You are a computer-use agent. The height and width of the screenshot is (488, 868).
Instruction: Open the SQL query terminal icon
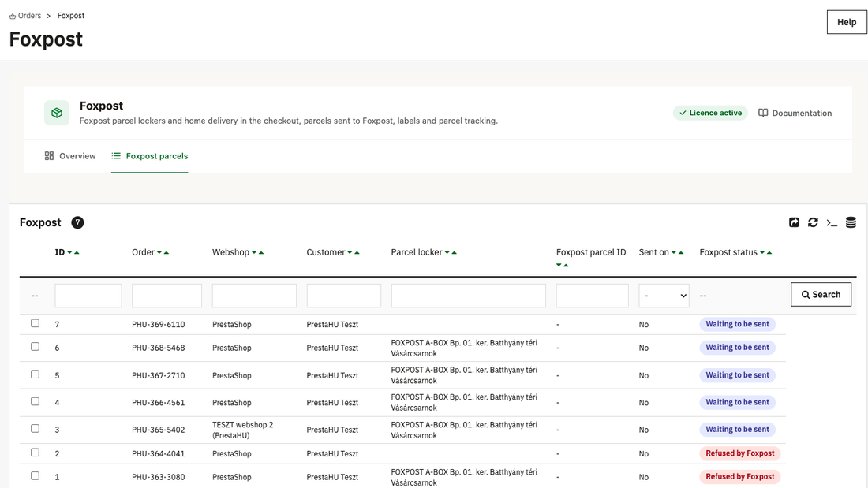click(832, 222)
